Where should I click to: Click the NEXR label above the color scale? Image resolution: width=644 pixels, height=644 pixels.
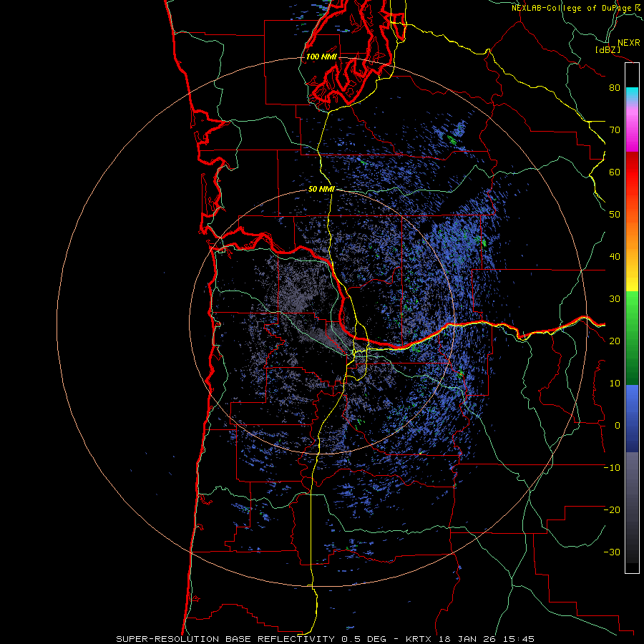pyautogui.click(x=628, y=43)
